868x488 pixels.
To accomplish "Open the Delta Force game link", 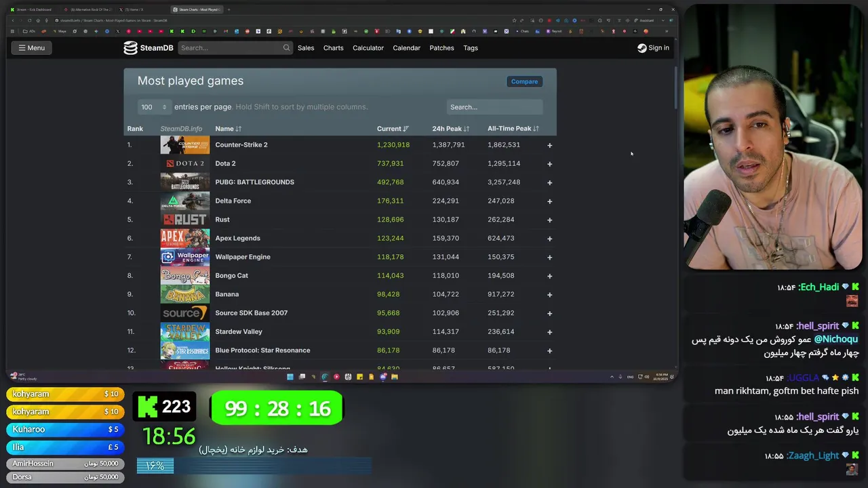I will (x=233, y=201).
